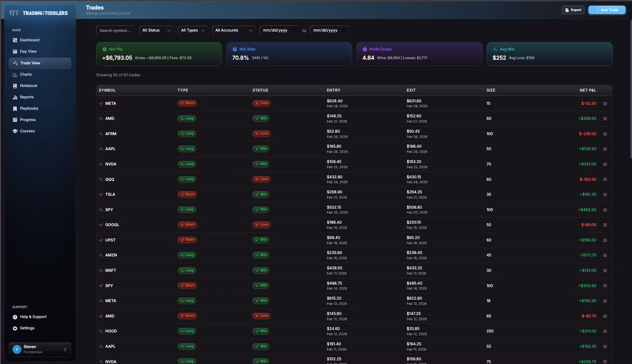Click the Help & Support question icon
The image size is (632, 364).
tap(15, 317)
